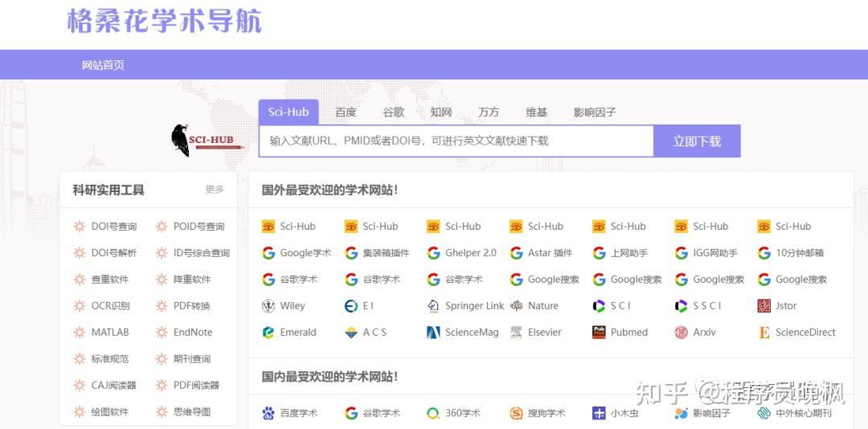
Task: Click the A C S icon
Action: click(351, 333)
